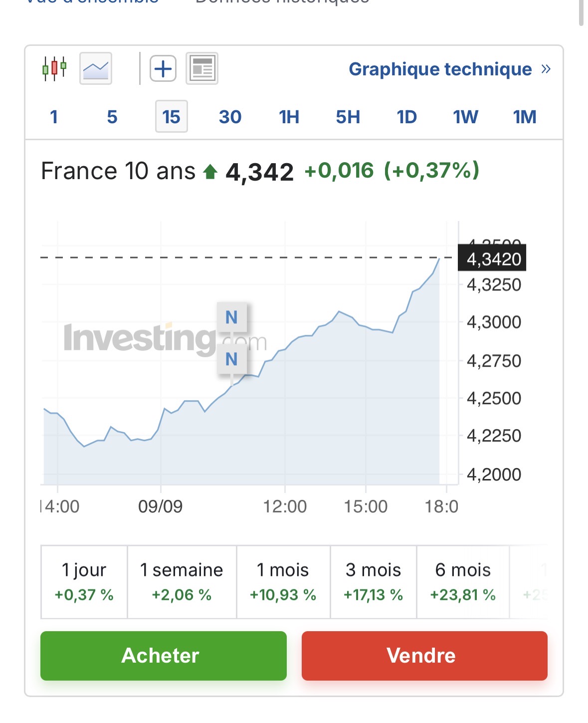
Task: Switch chart to 1M interval
Action: (525, 117)
